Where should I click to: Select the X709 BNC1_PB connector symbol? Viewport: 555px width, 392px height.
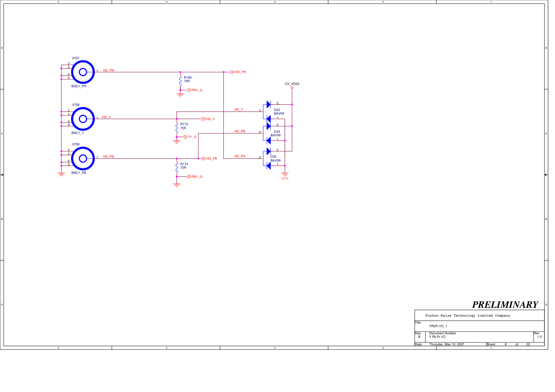point(83,158)
